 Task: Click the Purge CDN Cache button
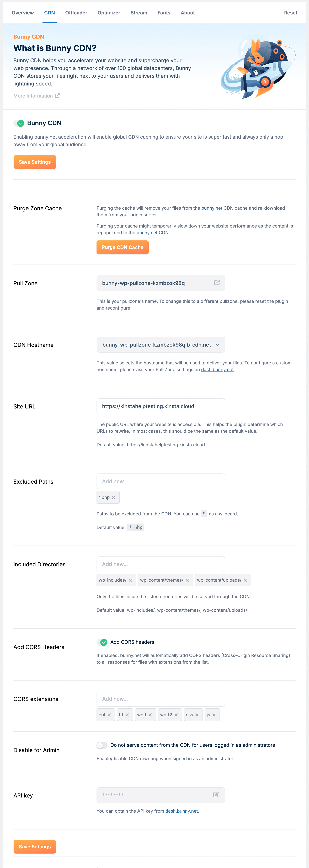click(x=122, y=247)
